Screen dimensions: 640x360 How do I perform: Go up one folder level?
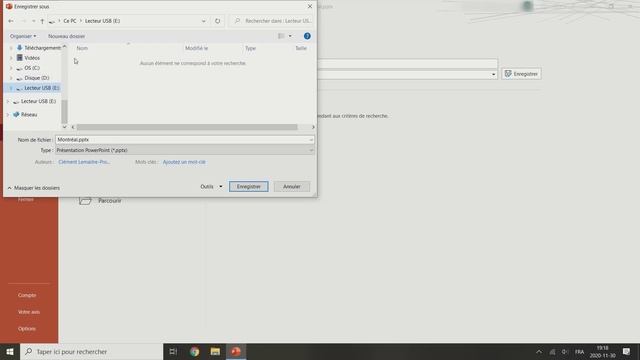pyautogui.click(x=42, y=21)
